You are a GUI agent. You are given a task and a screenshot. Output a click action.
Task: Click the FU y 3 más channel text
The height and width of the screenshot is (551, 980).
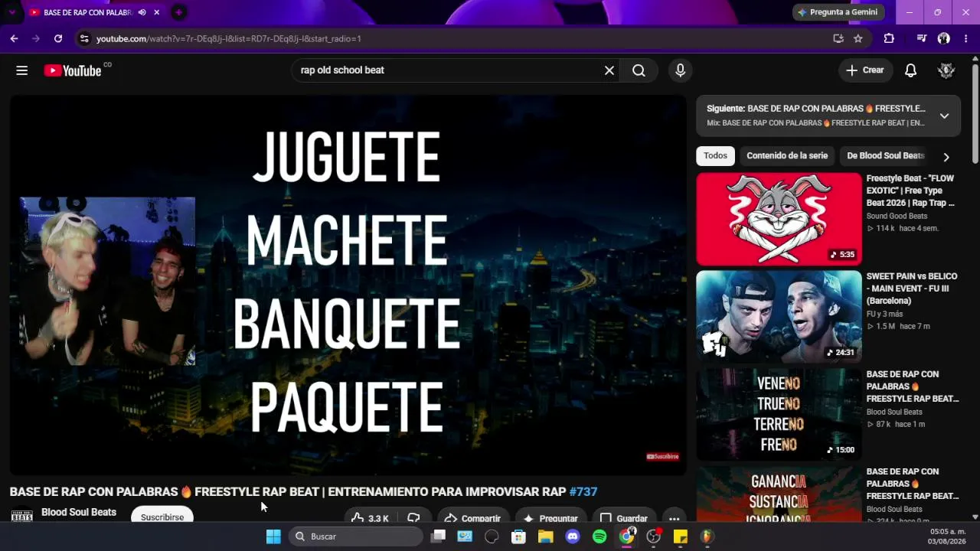coord(884,315)
